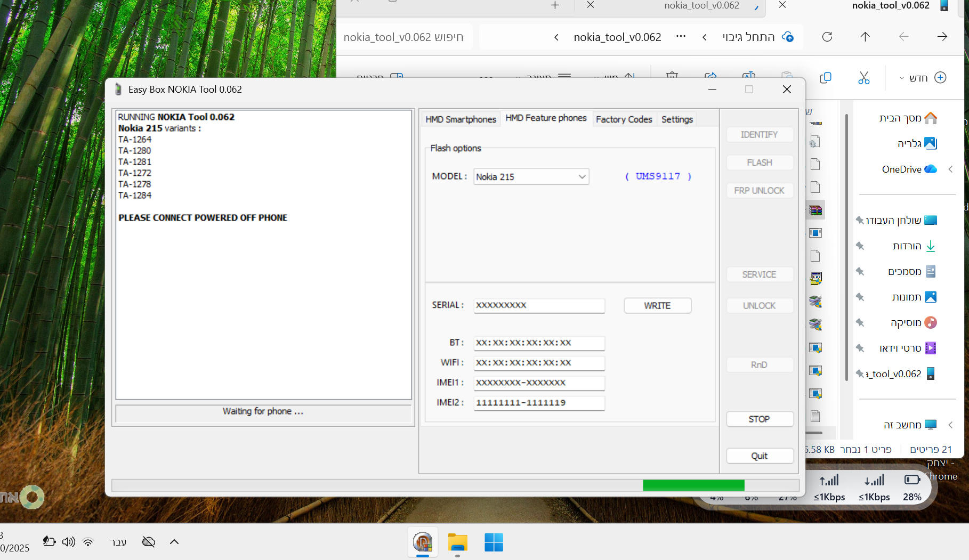Open the Gallery item in sidebar
Viewport: 969px width, 560px height.
point(916,143)
